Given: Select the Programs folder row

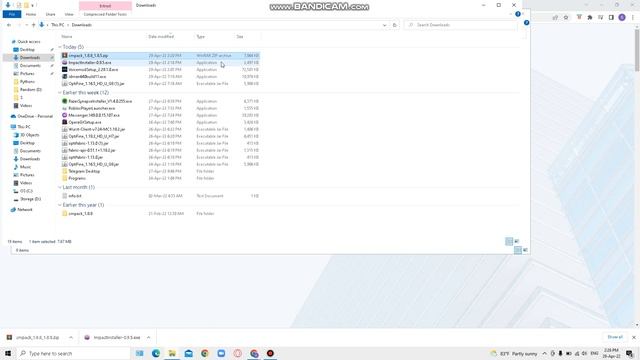Looking at the screenshot, I should point(160,178).
